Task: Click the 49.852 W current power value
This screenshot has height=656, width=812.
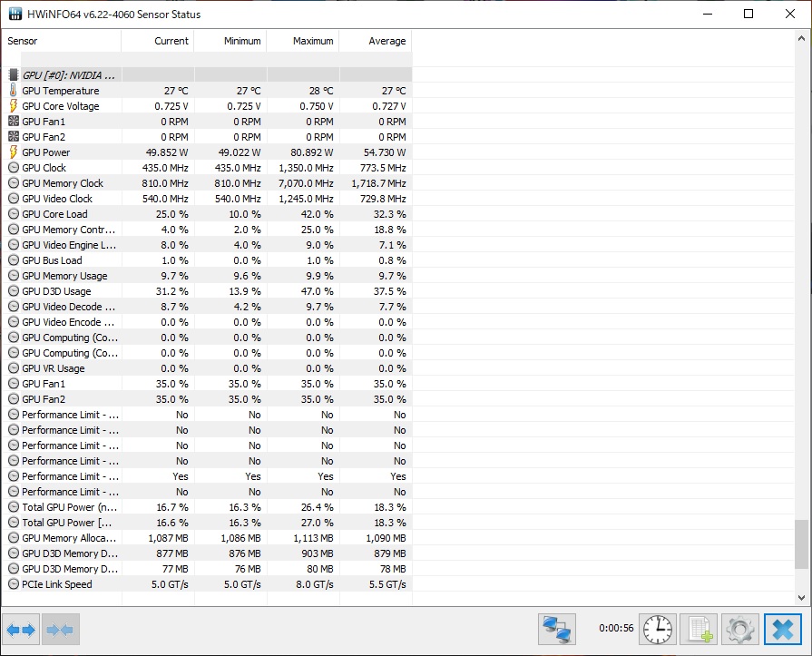Action: (x=167, y=152)
